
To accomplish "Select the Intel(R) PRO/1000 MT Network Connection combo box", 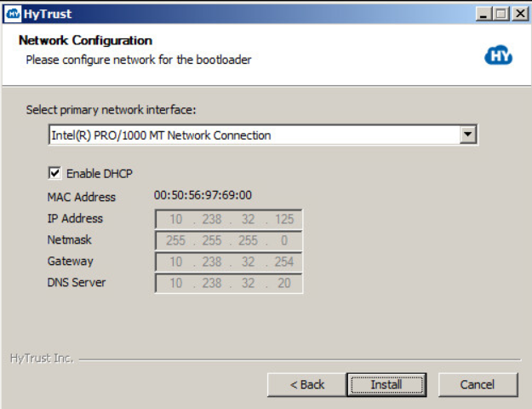I will 263,135.
